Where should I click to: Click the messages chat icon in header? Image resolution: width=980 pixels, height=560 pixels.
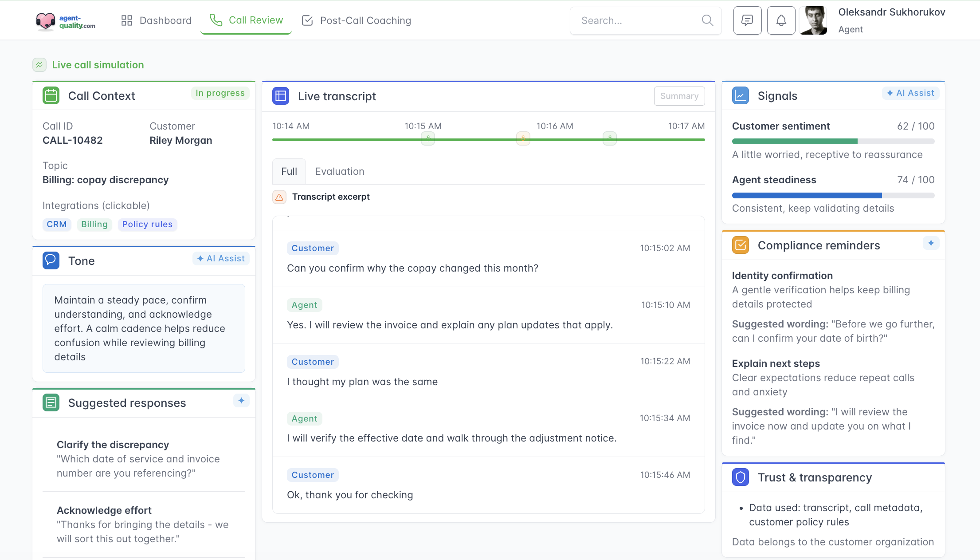[x=747, y=20]
